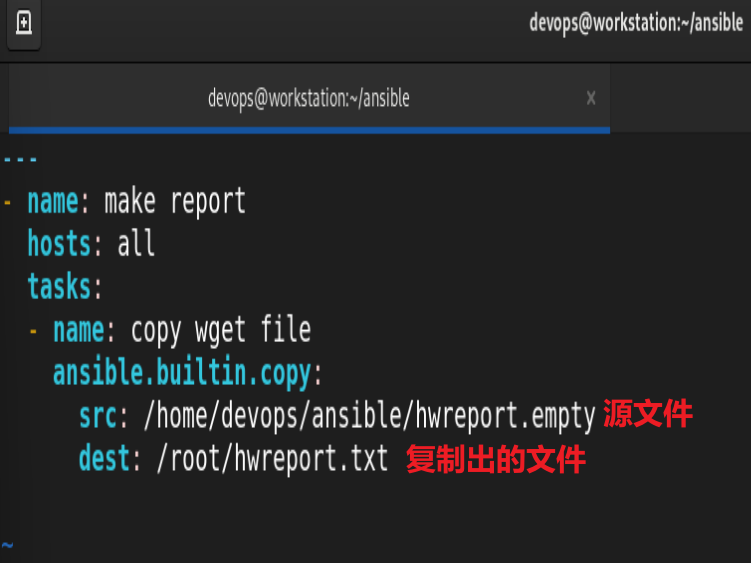Image resolution: width=751 pixels, height=563 pixels.
Task: Select the devops@workstation:~/ansible tab
Action: tap(309, 98)
